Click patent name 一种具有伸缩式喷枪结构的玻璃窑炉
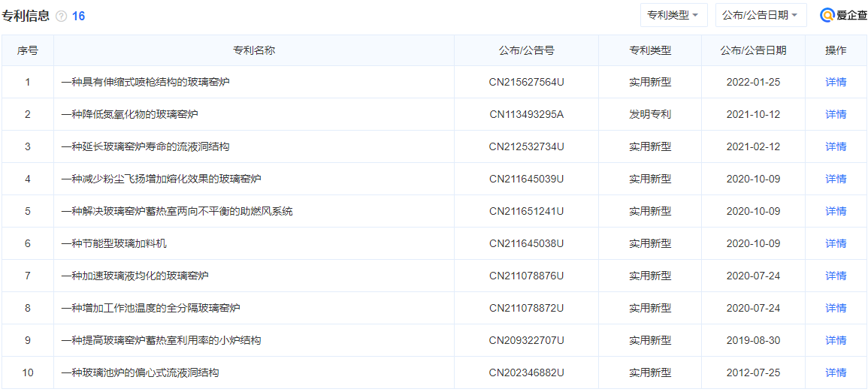 click(145, 82)
